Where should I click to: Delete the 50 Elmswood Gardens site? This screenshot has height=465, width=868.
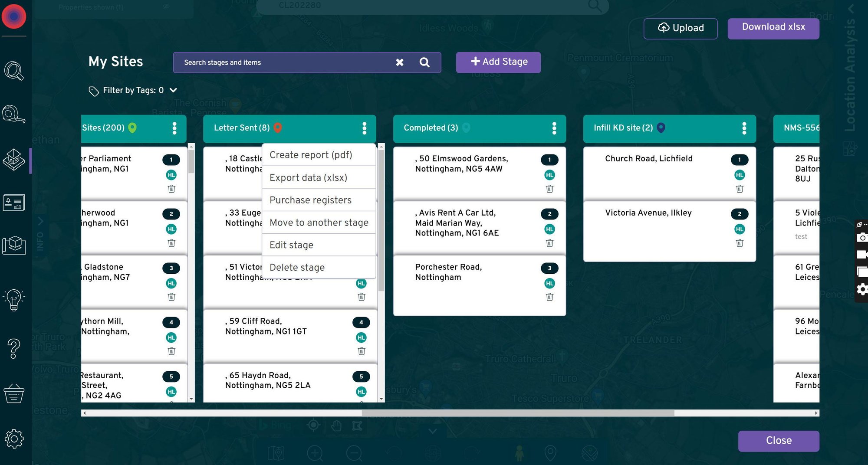(549, 189)
